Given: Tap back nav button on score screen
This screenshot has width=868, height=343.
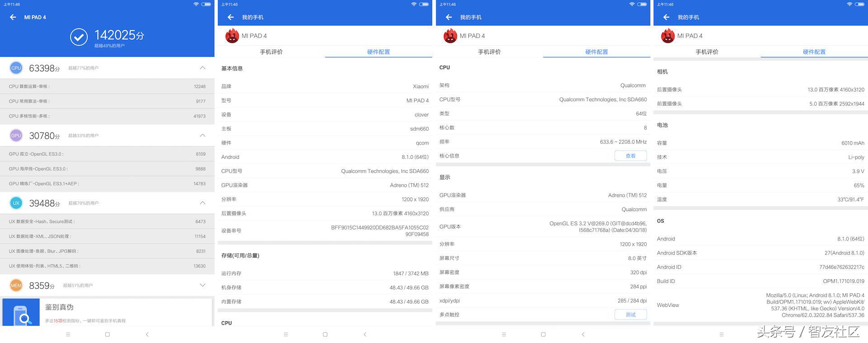Looking at the screenshot, I should [x=147, y=334].
